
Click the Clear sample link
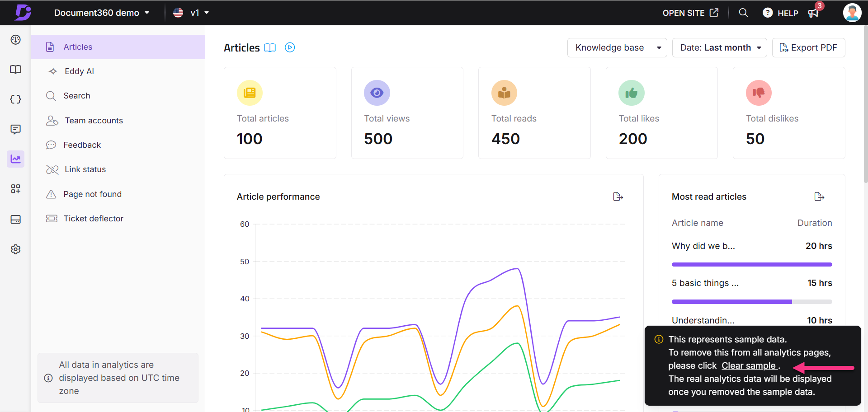pyautogui.click(x=749, y=365)
